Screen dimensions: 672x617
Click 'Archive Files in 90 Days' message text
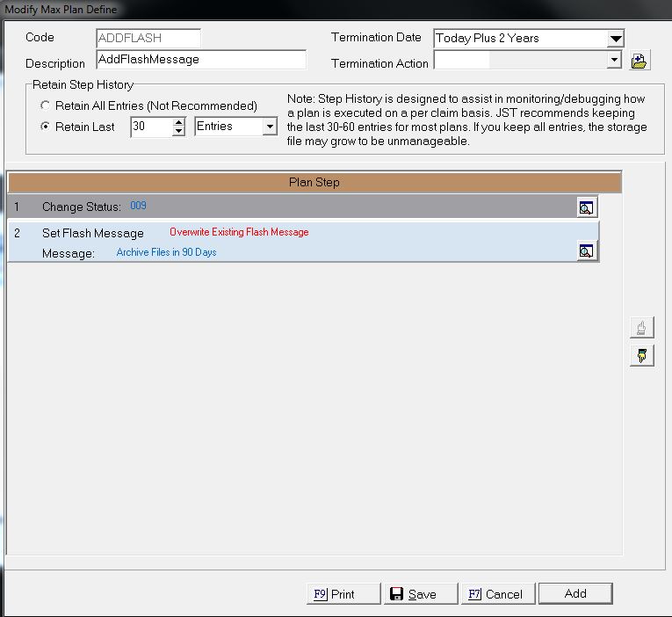pos(166,252)
